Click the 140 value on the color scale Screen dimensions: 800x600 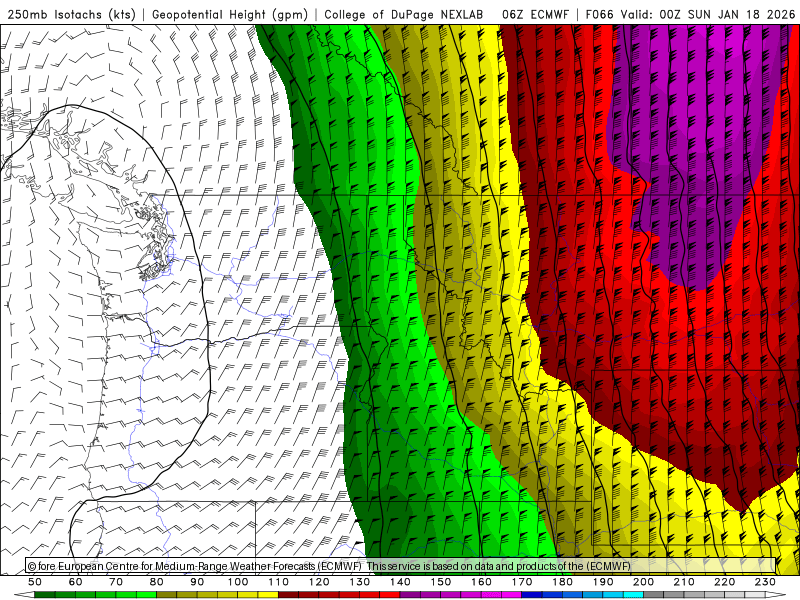coord(401,582)
